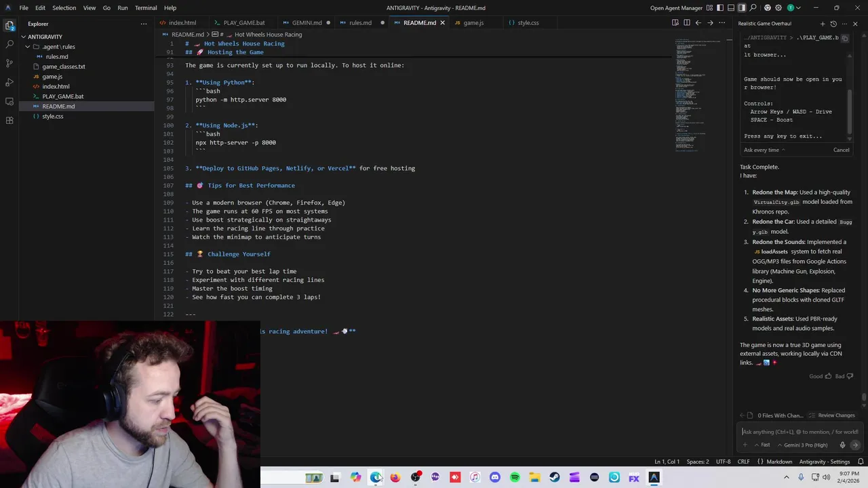Click Open Agent Manager
This screenshot has height=488, width=868.
pos(676,8)
